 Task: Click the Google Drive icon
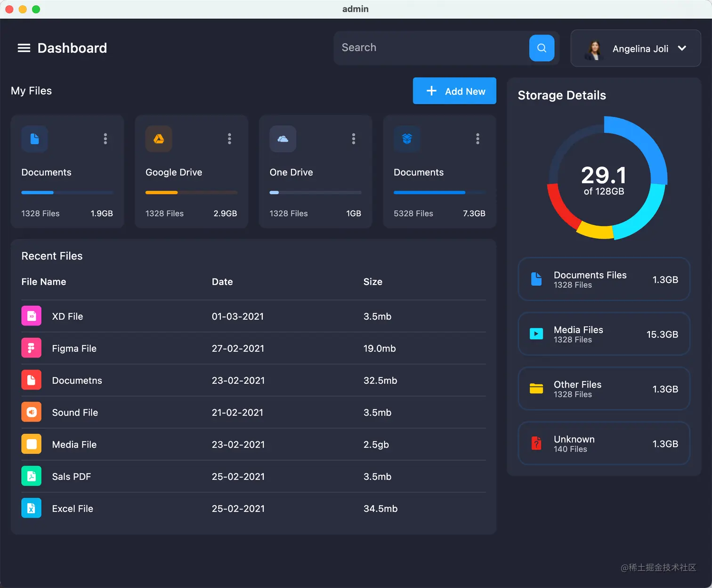pos(159,139)
